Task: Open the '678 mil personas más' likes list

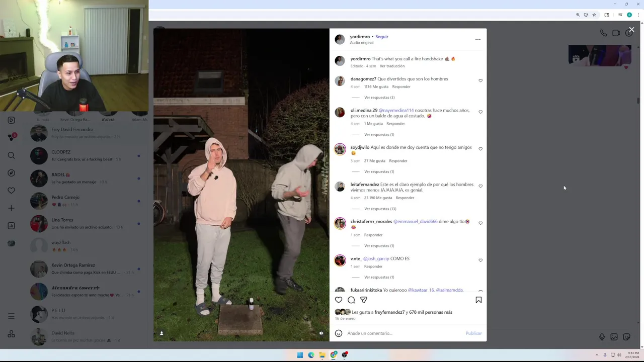Action: (x=431, y=312)
